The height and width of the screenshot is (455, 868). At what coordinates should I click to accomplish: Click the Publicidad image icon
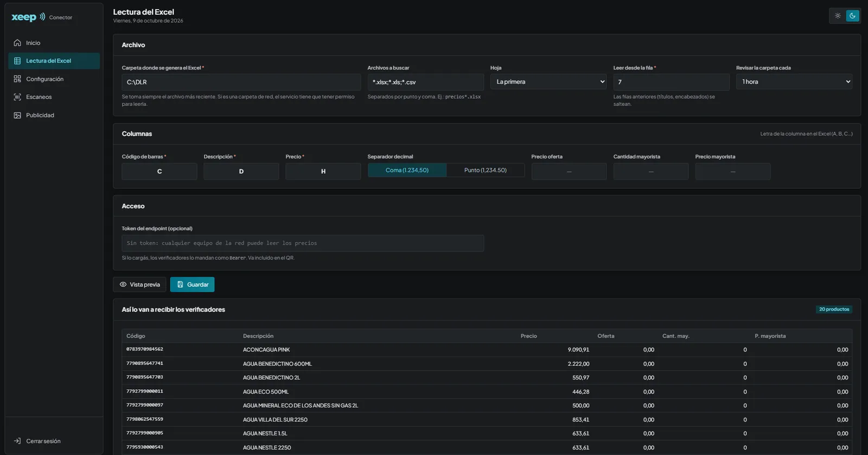click(17, 116)
